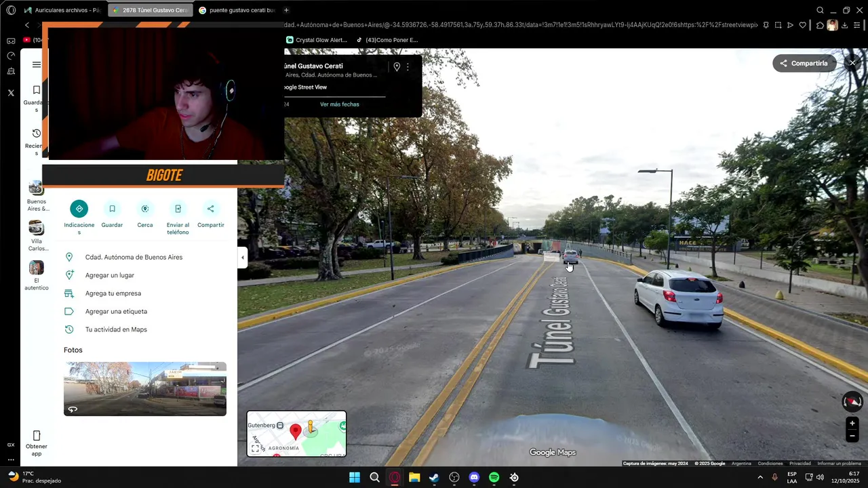Click the Condiciones footer link
This screenshot has width=868, height=488.
770,464
